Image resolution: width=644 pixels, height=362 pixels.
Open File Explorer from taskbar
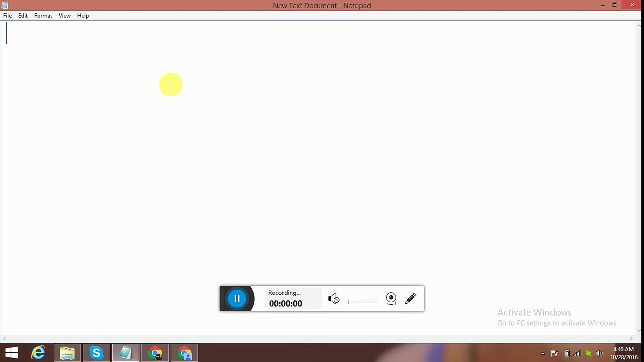(67, 353)
